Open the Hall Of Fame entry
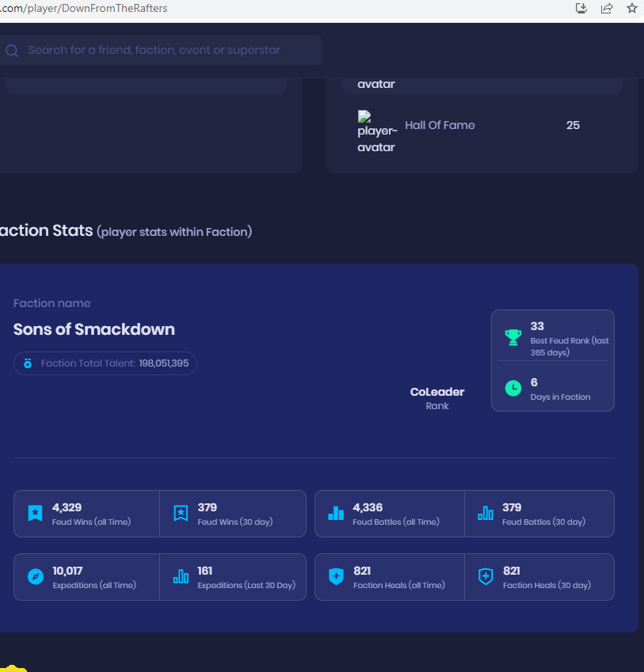Screen dimensions: 644x672 pos(440,125)
